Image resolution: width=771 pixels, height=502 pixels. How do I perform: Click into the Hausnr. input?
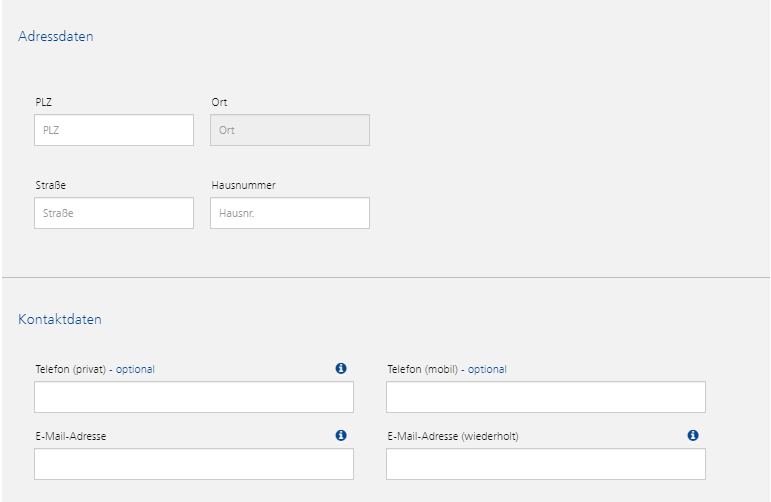pyautogui.click(x=290, y=213)
